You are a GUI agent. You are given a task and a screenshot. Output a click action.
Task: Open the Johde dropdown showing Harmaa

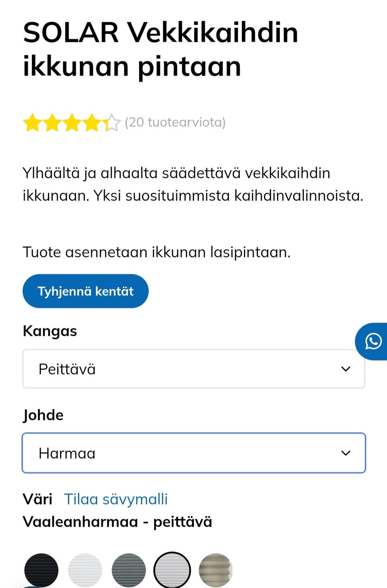(193, 453)
